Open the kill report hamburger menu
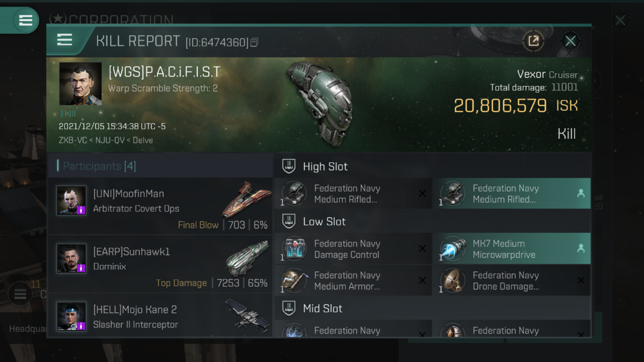Image resolution: width=644 pixels, height=362 pixels. pyautogui.click(x=64, y=40)
